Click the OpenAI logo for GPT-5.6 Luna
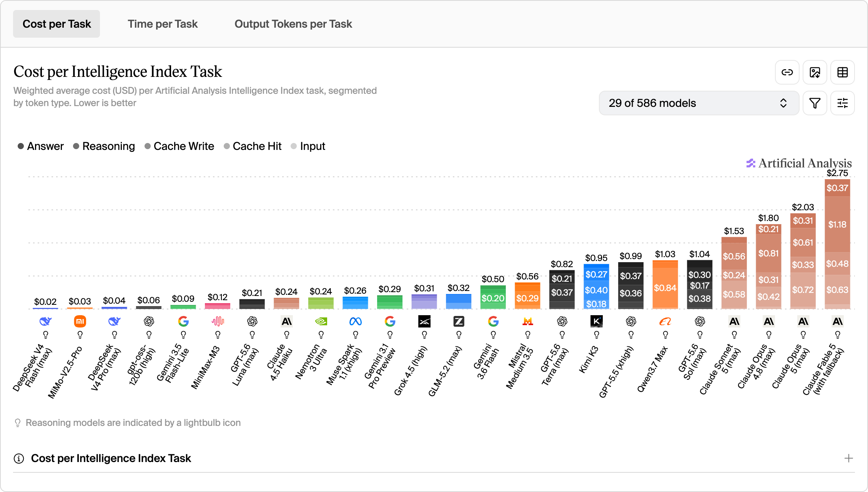This screenshot has width=868, height=492. 252,321
